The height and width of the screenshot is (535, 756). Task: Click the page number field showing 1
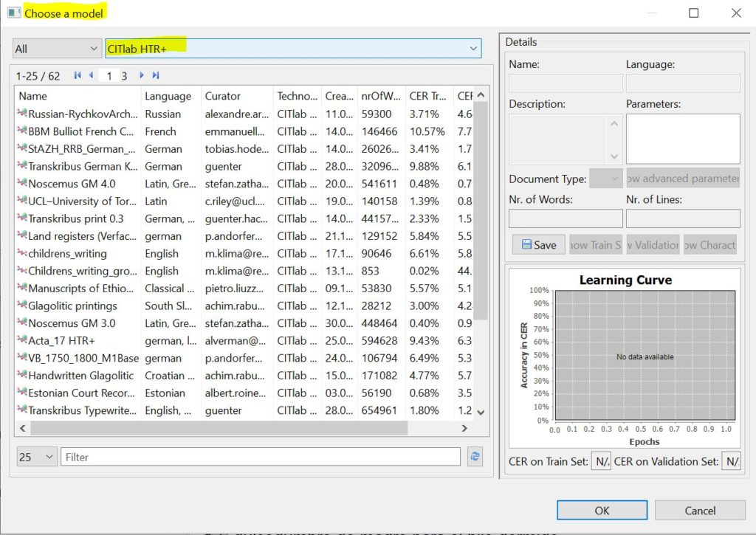click(x=109, y=76)
